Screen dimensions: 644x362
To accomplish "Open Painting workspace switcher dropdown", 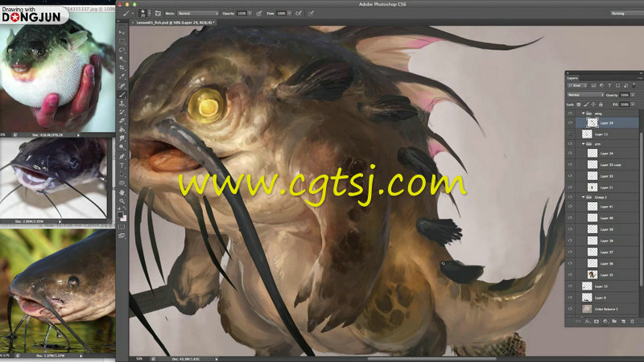I will point(627,13).
